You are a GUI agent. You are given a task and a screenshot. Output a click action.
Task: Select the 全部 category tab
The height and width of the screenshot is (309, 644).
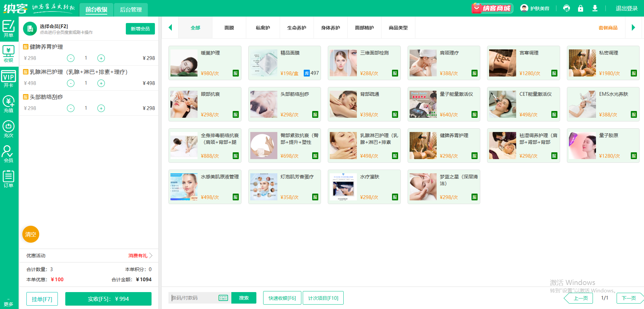click(195, 28)
